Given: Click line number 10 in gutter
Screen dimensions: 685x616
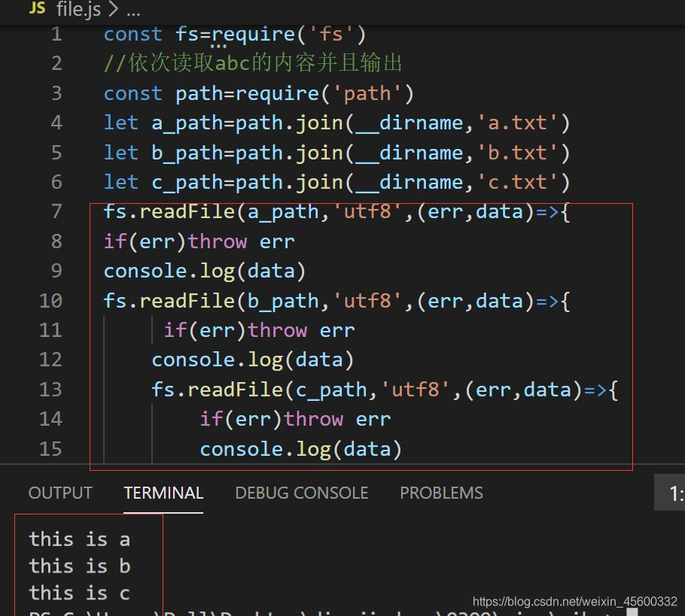Looking at the screenshot, I should [50, 301].
